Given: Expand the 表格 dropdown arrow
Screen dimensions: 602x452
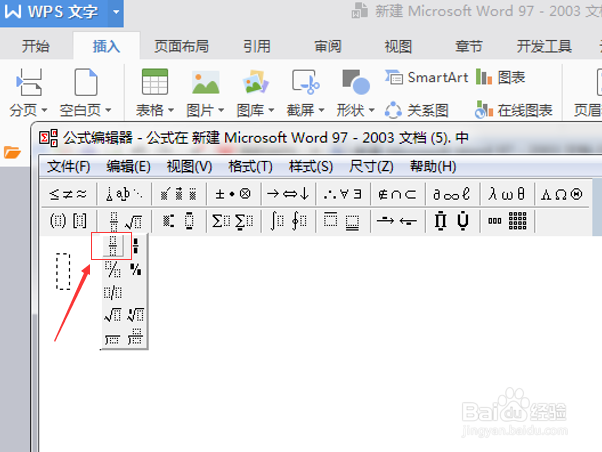Looking at the screenshot, I should [x=171, y=110].
